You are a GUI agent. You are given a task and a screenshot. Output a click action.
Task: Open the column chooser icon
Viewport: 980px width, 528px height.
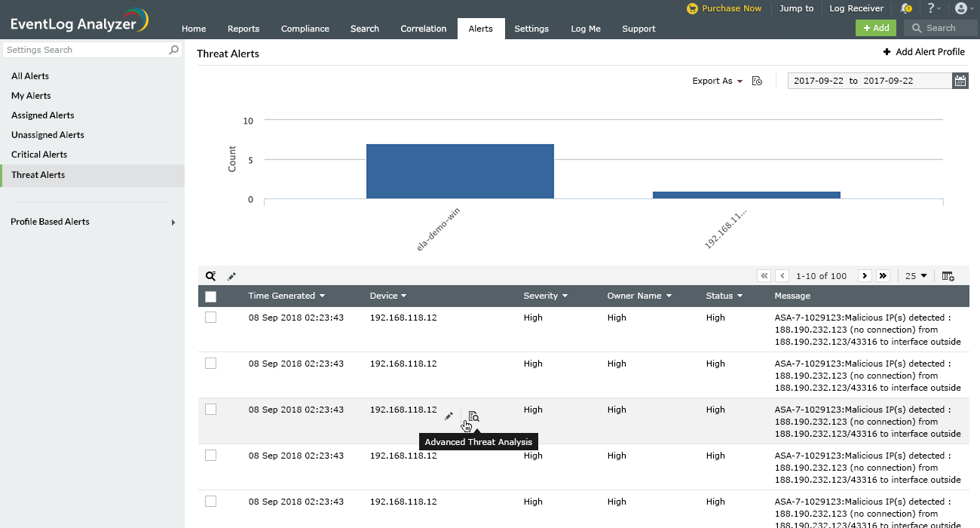tap(948, 276)
